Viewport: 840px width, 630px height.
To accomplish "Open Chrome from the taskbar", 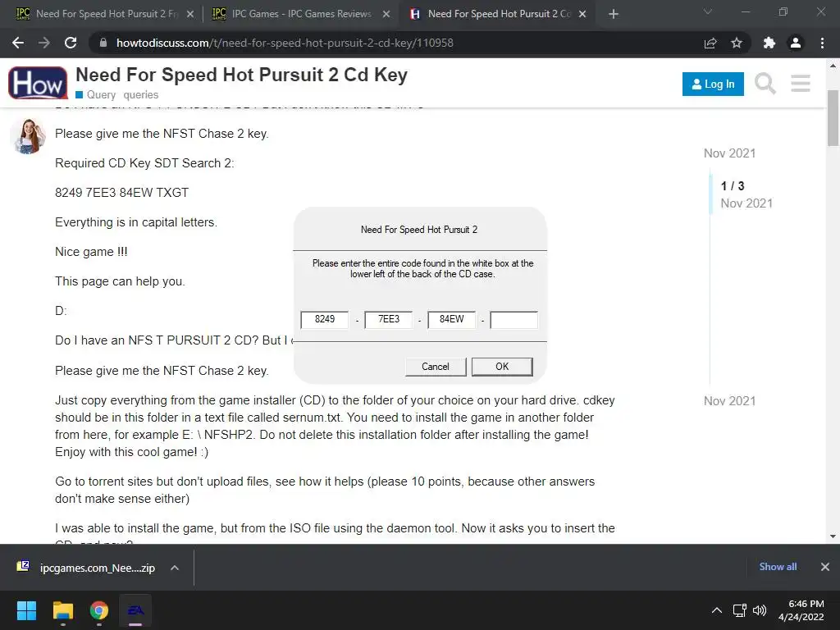I will coord(99,610).
